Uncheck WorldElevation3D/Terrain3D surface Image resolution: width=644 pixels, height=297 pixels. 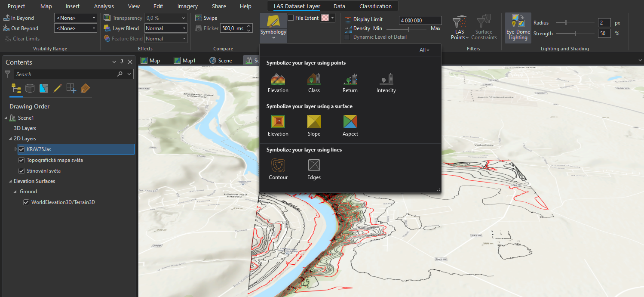(26, 202)
